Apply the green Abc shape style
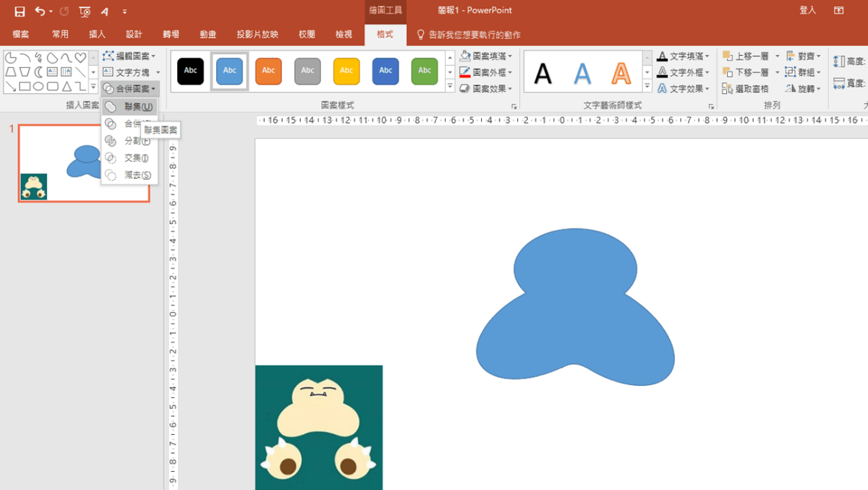 (x=425, y=71)
